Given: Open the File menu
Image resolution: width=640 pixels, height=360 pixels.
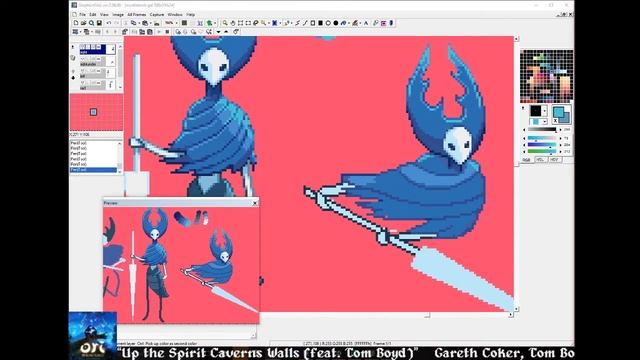Looking at the screenshot, I should (x=82, y=14).
